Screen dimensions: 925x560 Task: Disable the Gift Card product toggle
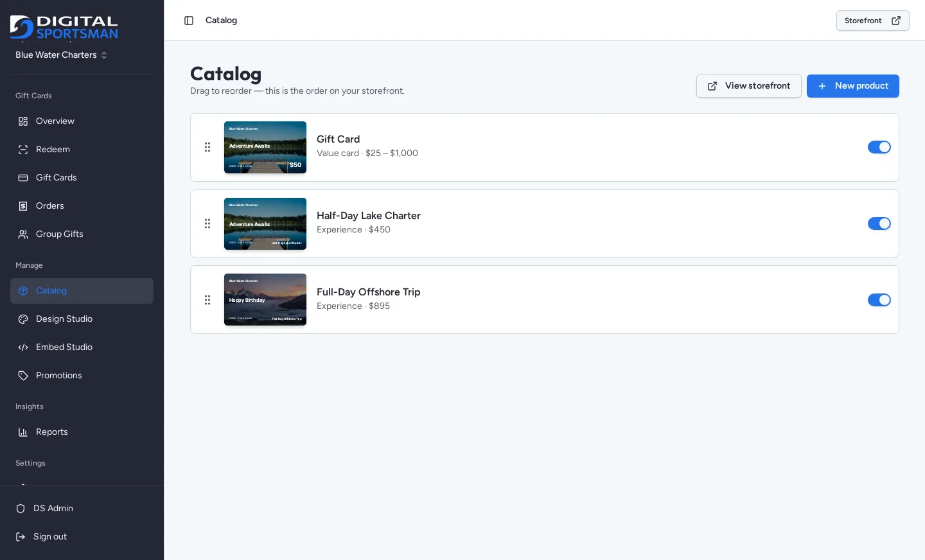(879, 147)
